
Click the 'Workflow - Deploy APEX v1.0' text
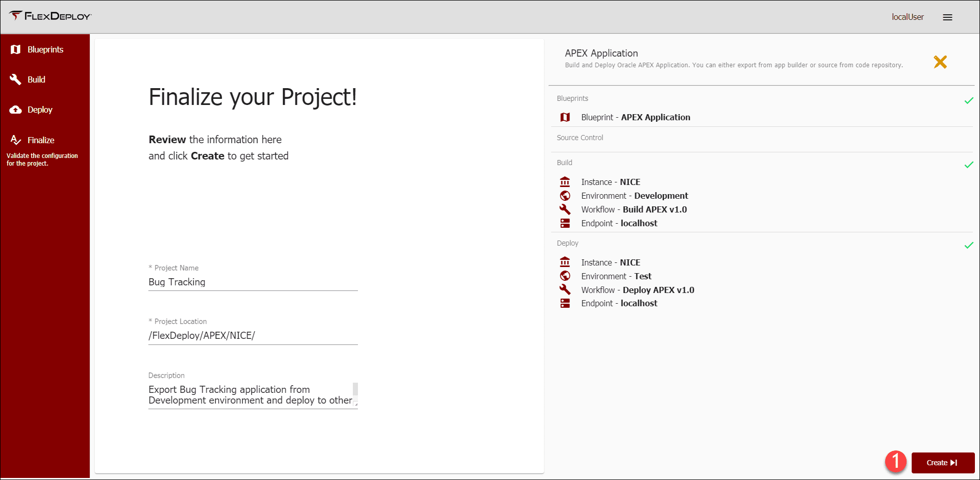(638, 290)
